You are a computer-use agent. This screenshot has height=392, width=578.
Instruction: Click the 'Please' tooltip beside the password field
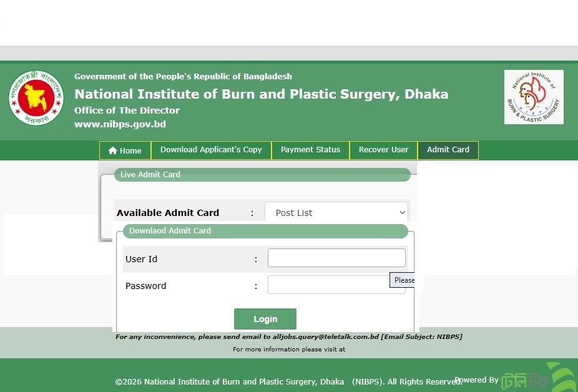404,280
